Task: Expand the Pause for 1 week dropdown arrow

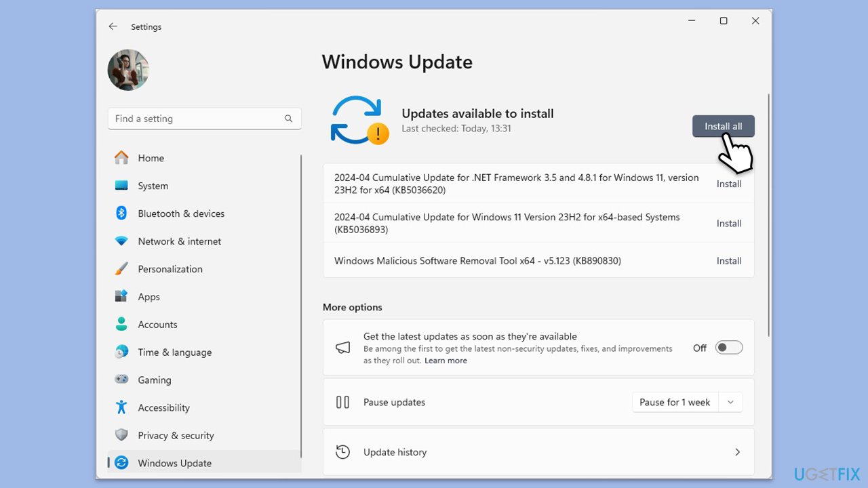Action: coord(730,402)
